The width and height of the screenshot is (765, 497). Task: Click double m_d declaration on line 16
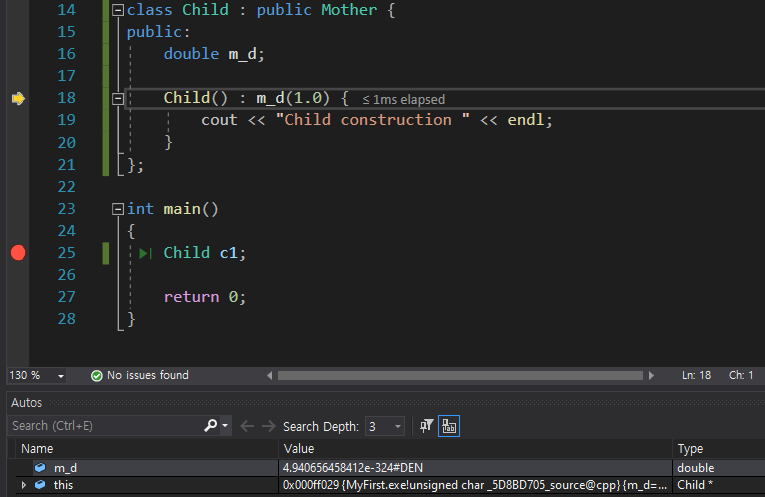coord(214,54)
